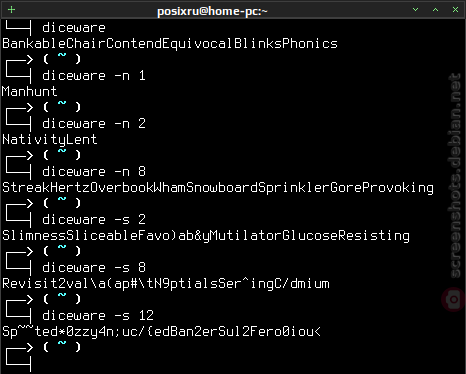
Task: Click the 'diceware -s 2' command
Action: (x=94, y=220)
